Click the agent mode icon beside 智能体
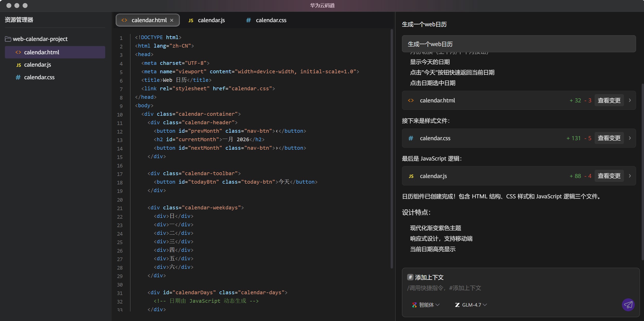 (414, 305)
